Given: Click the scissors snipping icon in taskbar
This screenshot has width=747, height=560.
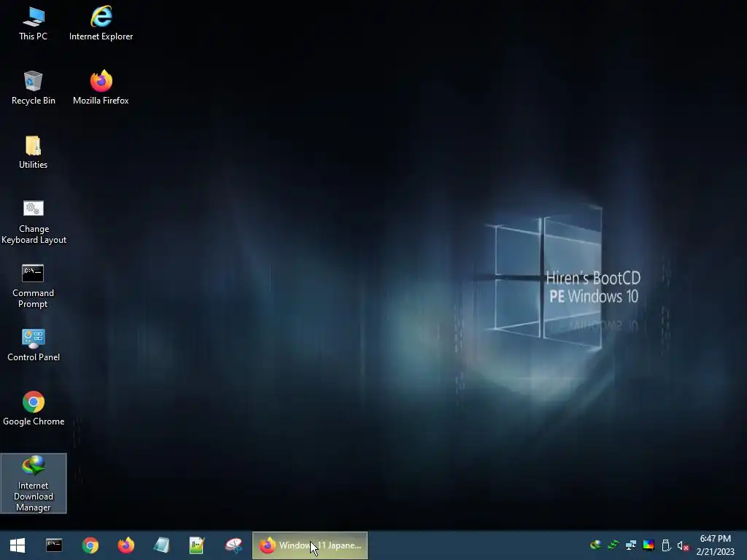Looking at the screenshot, I should pyautogui.click(x=233, y=545).
